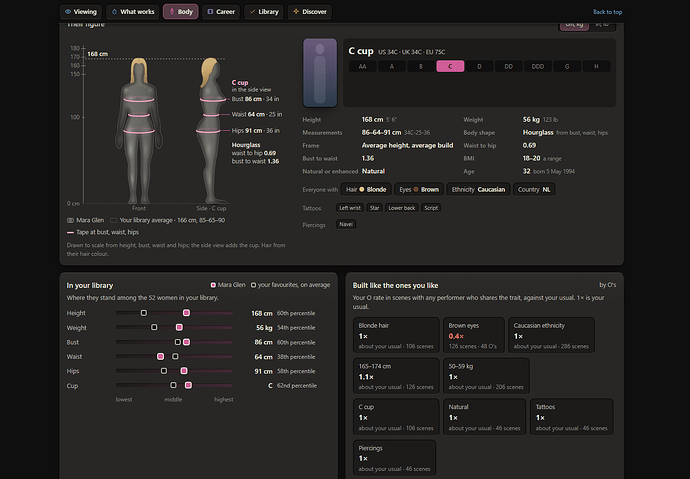Image resolution: width=690 pixels, height=479 pixels.
Task: Click the Left wrist tattoo tag
Action: 350,208
